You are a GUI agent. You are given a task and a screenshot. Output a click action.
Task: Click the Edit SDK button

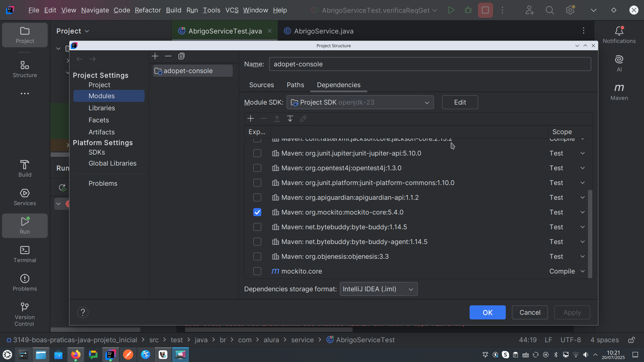(460, 102)
